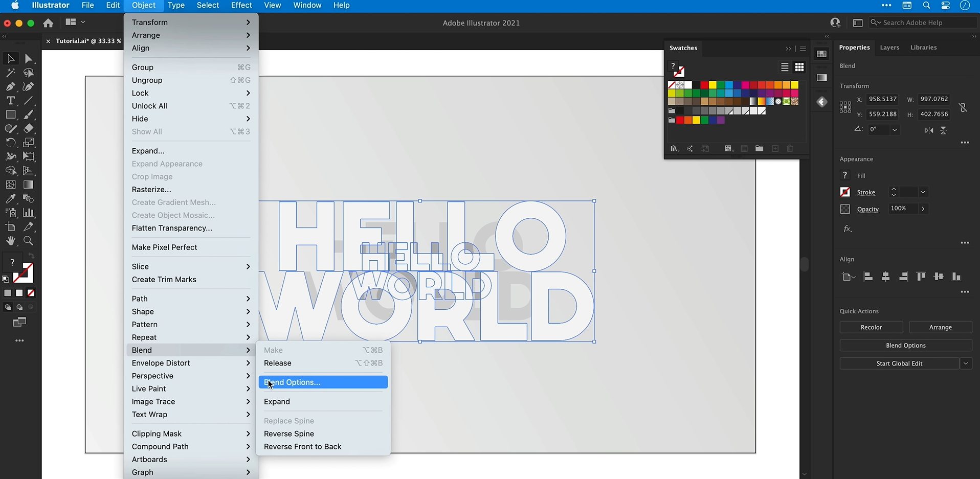Viewport: 980px width, 479px height.
Task: Select the Hand tool
Action: (10, 241)
